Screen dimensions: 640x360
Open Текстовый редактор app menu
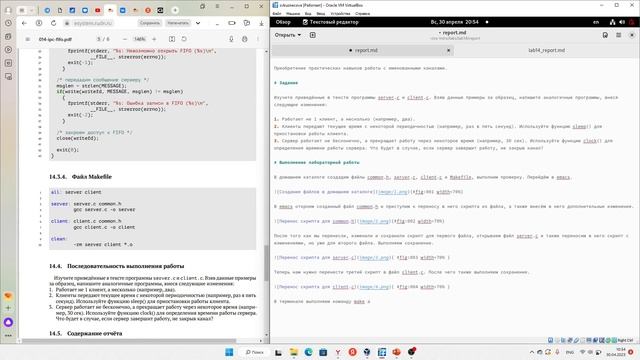[330, 22]
